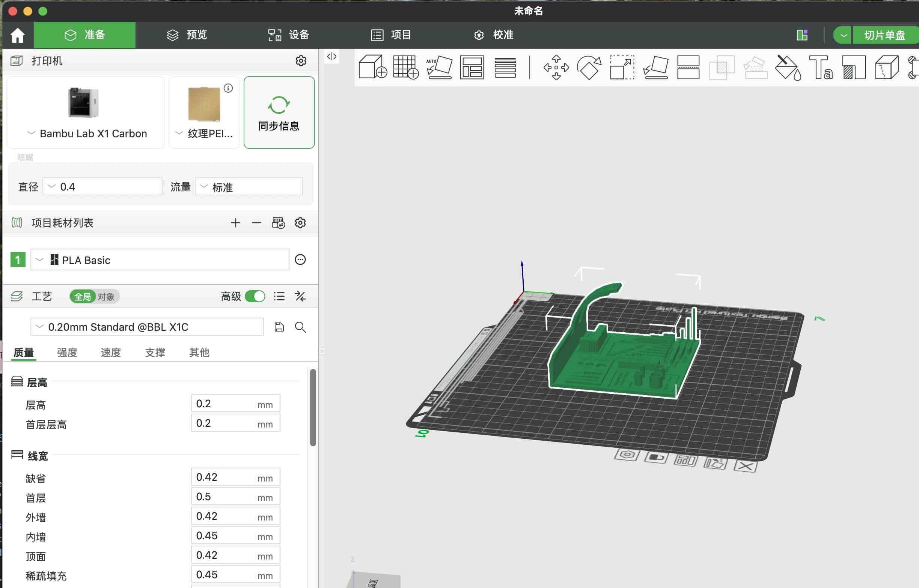Image resolution: width=919 pixels, height=588 pixels.
Task: Click the Add cube primitive icon
Action: coord(372,67)
